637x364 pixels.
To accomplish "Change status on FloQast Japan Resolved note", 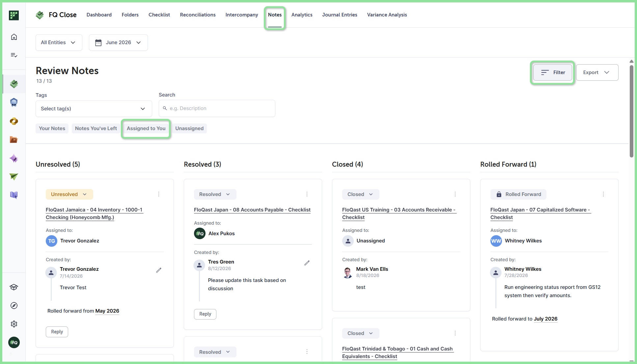I will (x=215, y=194).
